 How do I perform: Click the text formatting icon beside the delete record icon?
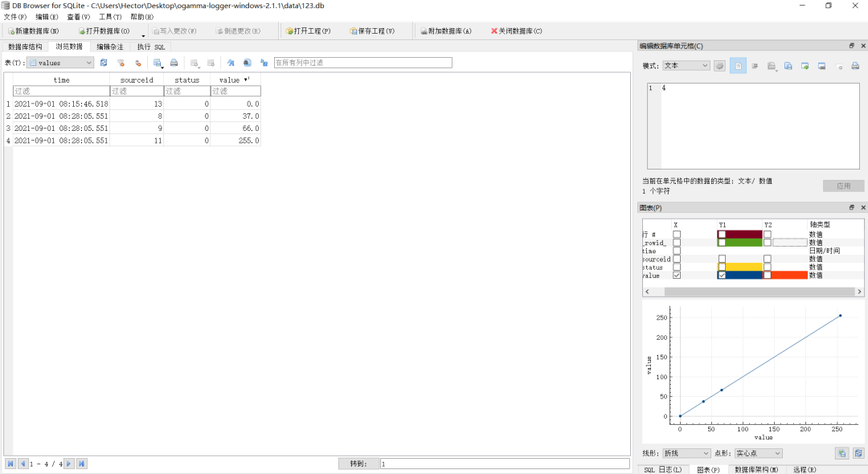click(x=231, y=63)
